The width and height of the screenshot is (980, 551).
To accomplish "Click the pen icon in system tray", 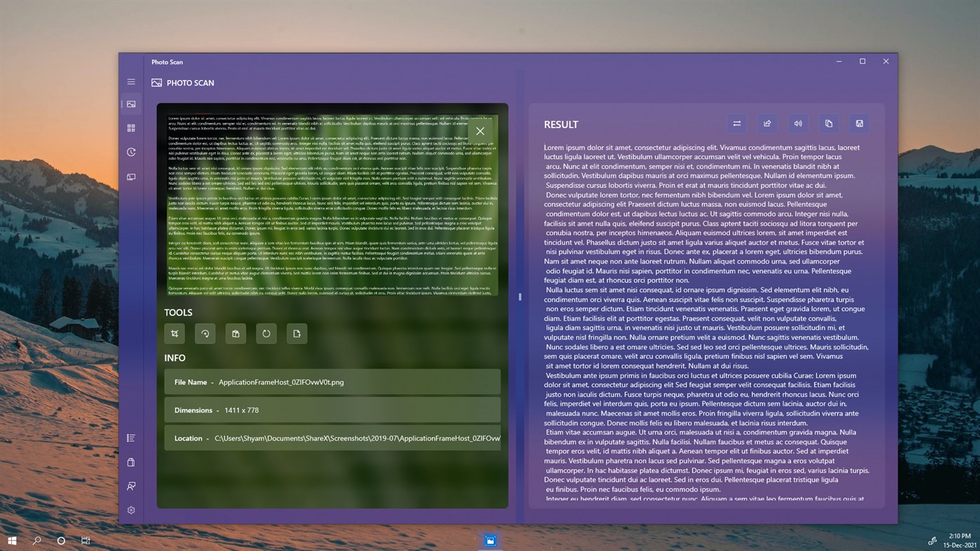I will coord(932,540).
